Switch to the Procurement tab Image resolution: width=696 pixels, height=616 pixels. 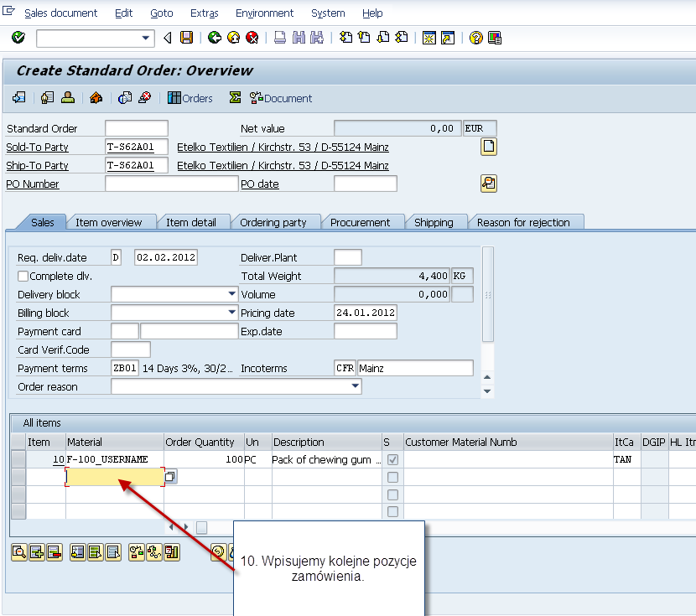coord(360,222)
